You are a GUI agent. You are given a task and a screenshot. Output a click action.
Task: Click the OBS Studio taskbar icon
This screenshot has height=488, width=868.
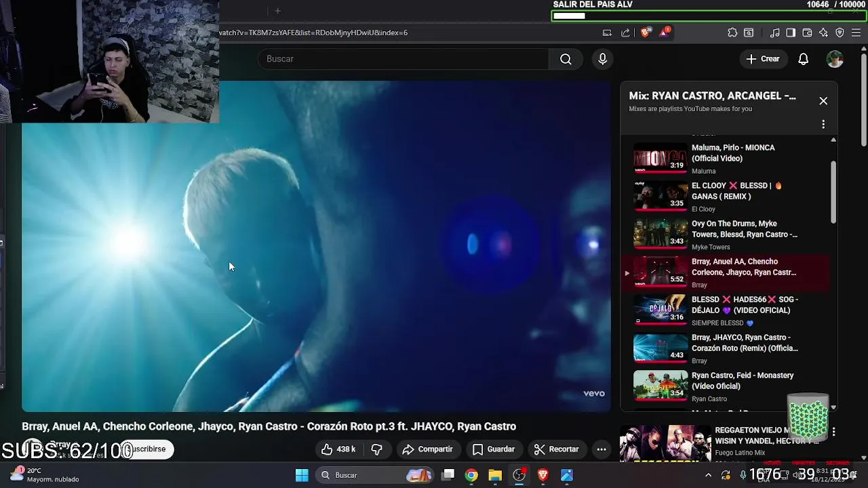(x=519, y=475)
